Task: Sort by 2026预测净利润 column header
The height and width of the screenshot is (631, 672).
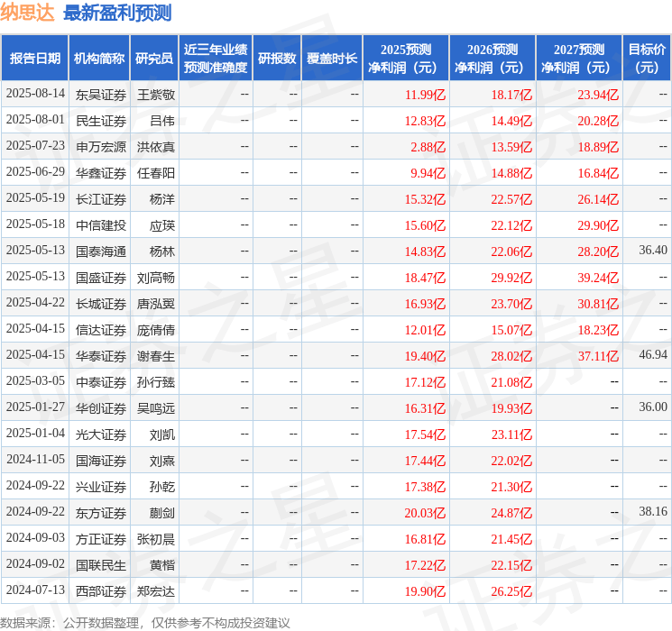Action: pyautogui.click(x=492, y=59)
